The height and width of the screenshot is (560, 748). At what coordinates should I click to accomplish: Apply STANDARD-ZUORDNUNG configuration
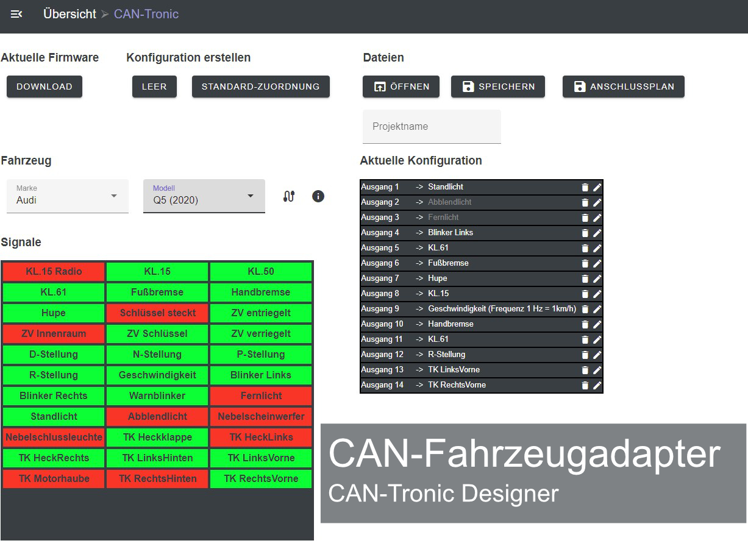pos(261,87)
